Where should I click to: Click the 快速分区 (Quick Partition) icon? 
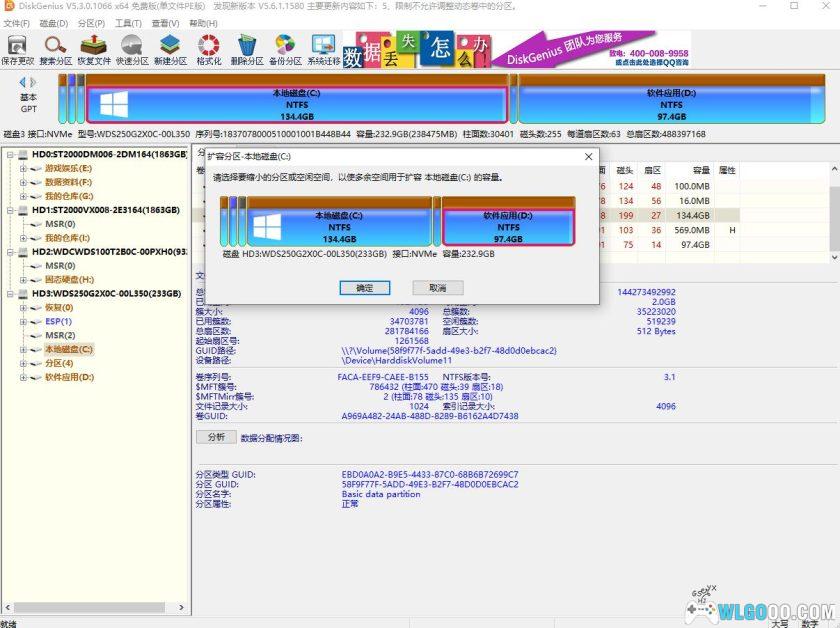(130, 47)
